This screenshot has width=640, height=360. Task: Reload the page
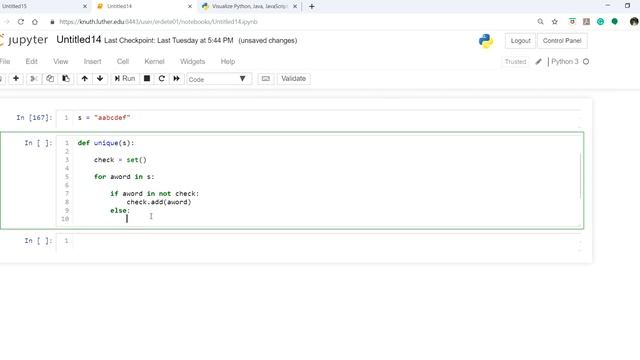click(21, 22)
